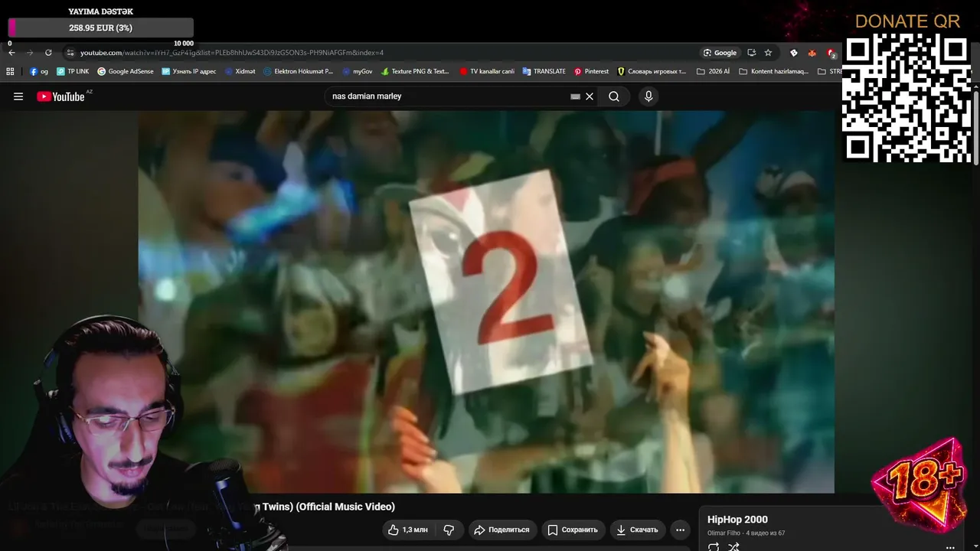Open the TP LINK bookmark

pyautogui.click(x=73, y=71)
